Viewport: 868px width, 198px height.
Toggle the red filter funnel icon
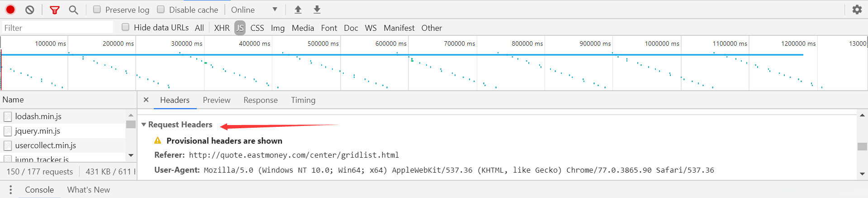pyautogui.click(x=54, y=10)
